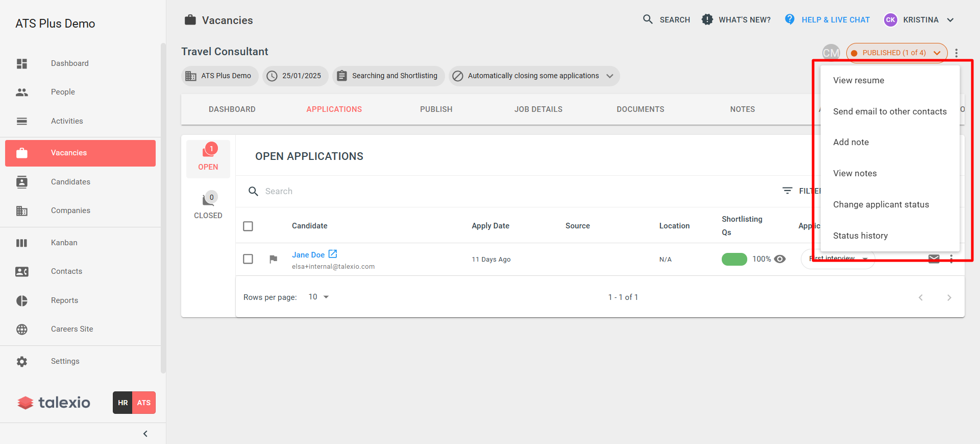Open the KRISTINA user menu chevron

pos(950,20)
